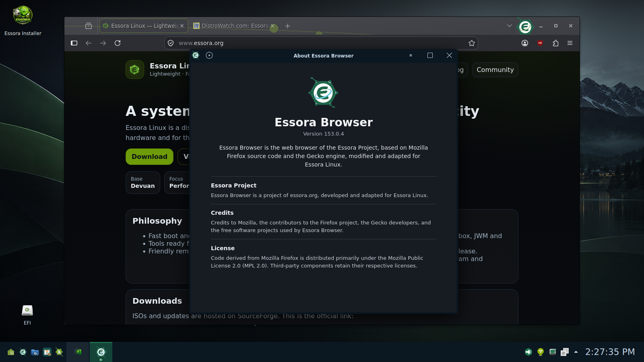644x362 pixels.
Task: Focus the www.essora.org address bar
Action: point(321,43)
